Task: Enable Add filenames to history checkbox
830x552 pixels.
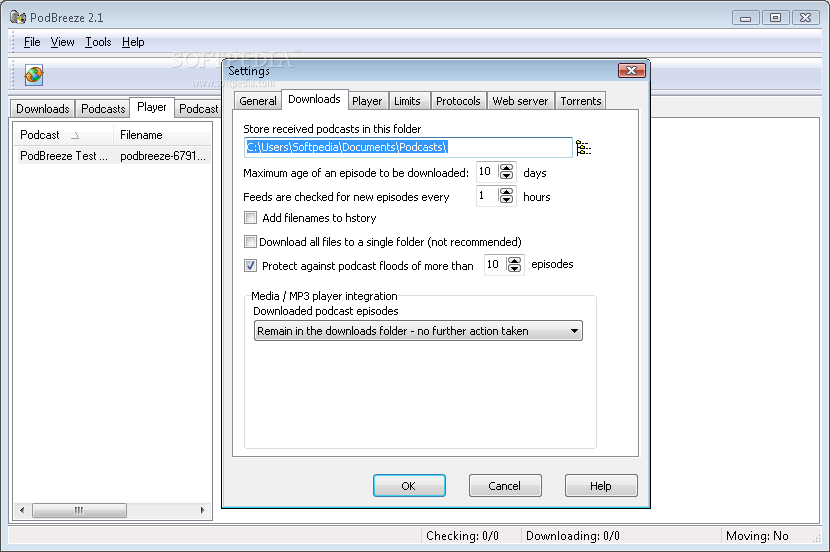Action: [250, 218]
